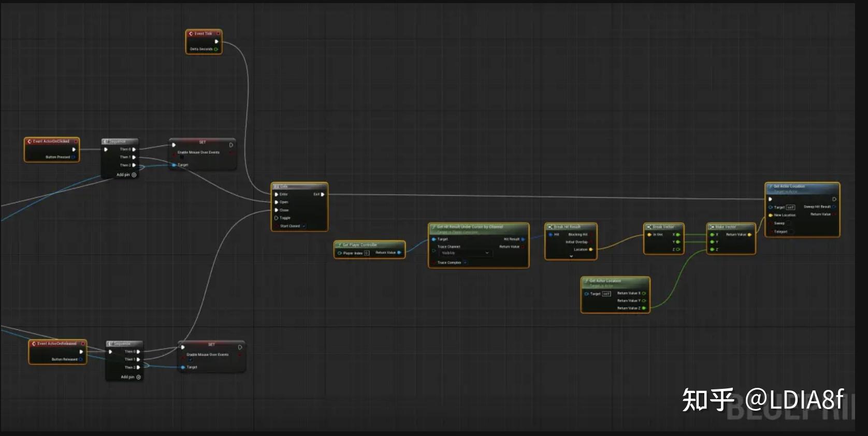The image size is (868, 436).
Task: Click Return Value X pin on Get Actor Location
Action: pos(644,293)
